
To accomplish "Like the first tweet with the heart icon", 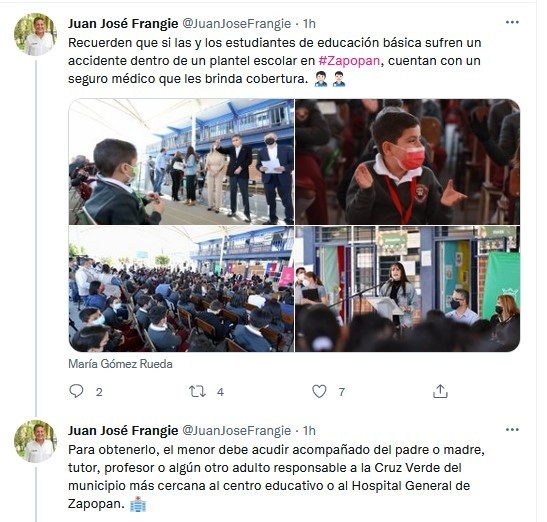I will click(x=319, y=391).
